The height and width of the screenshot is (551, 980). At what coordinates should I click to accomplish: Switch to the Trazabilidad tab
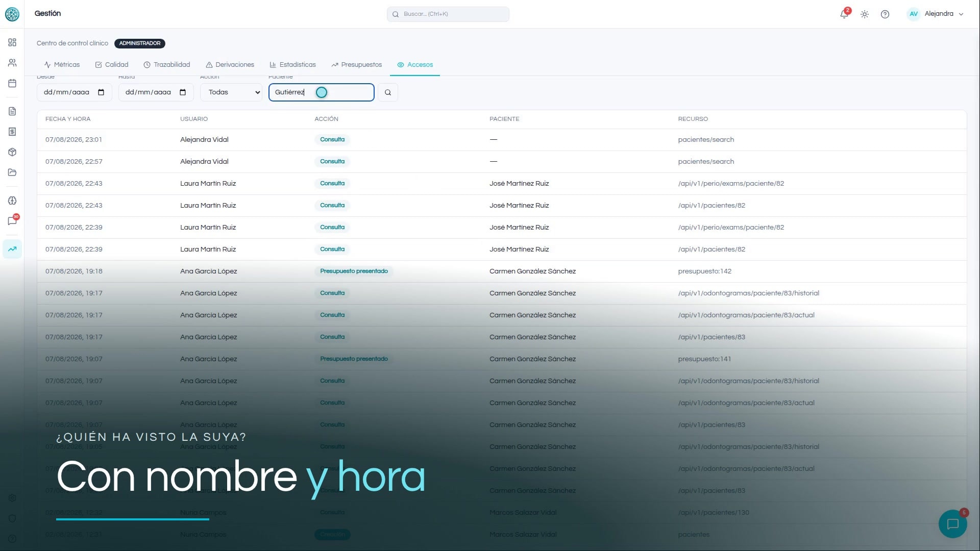click(167, 65)
